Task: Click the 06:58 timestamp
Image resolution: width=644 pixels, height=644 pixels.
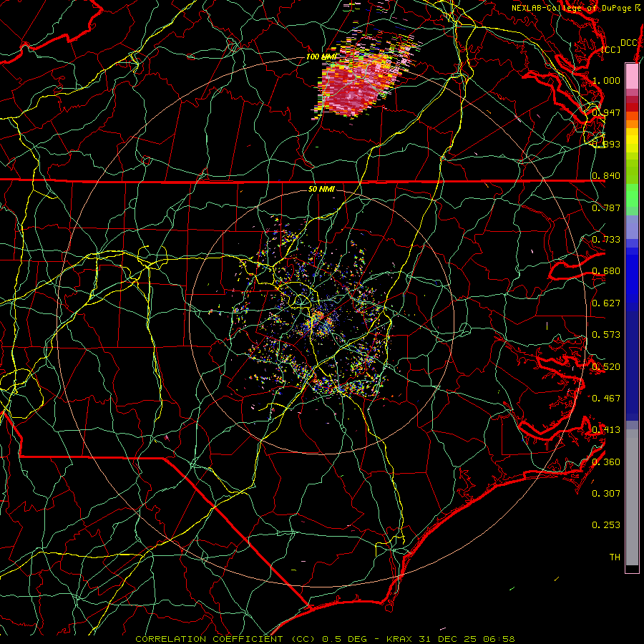Action: (x=498, y=639)
